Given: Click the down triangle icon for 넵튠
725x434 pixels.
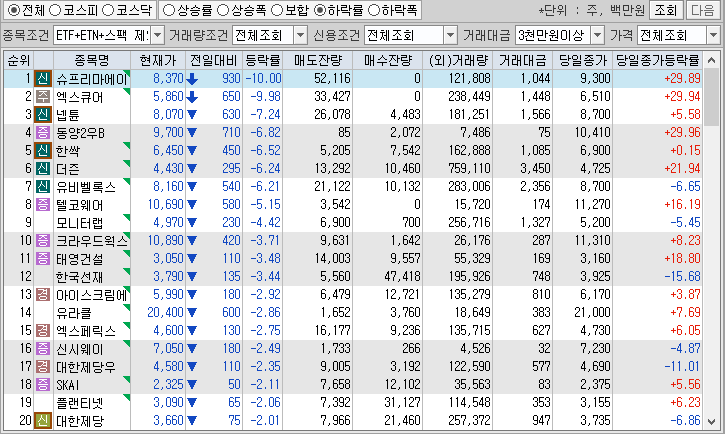Looking at the screenshot, I should 192,115.
